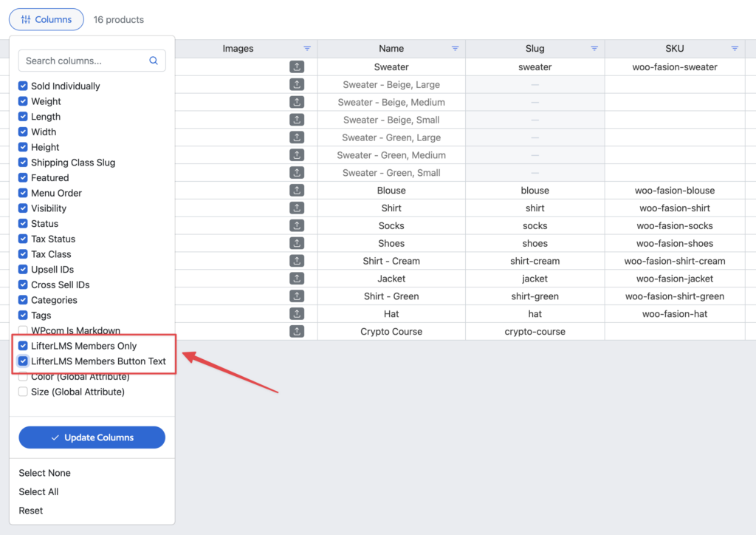Click the Update Columns button
This screenshot has height=535, width=756.
[x=92, y=437]
